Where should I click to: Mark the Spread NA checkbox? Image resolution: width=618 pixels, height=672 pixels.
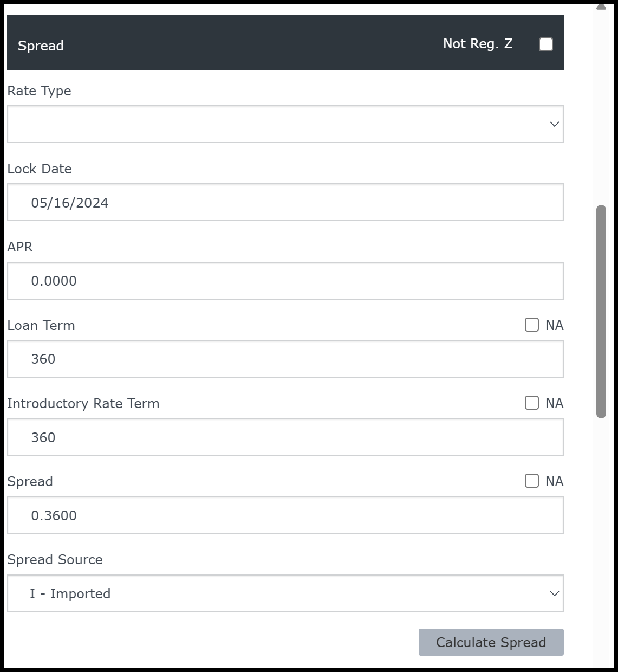tap(532, 481)
